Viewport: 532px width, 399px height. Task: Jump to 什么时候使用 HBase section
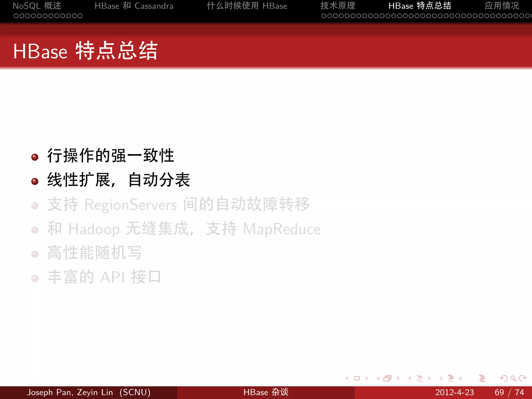click(x=247, y=6)
